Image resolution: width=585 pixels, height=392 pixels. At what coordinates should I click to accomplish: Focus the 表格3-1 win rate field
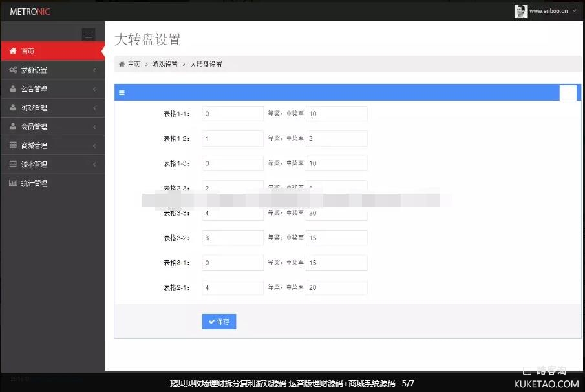(x=337, y=263)
